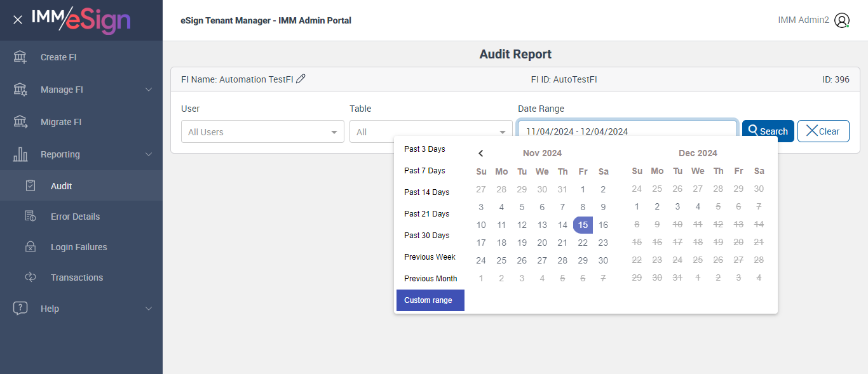Click the pencil icon to edit FI Name
The width and height of the screenshot is (868, 374).
301,79
